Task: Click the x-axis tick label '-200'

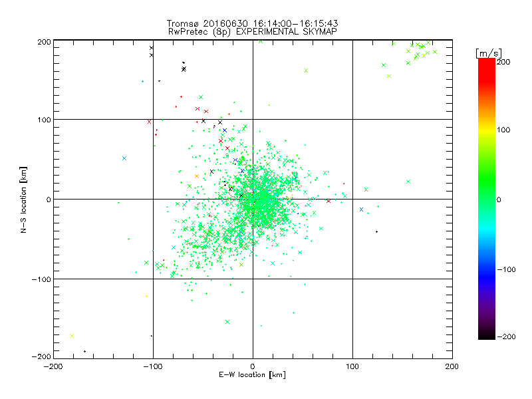Action: click(x=53, y=366)
